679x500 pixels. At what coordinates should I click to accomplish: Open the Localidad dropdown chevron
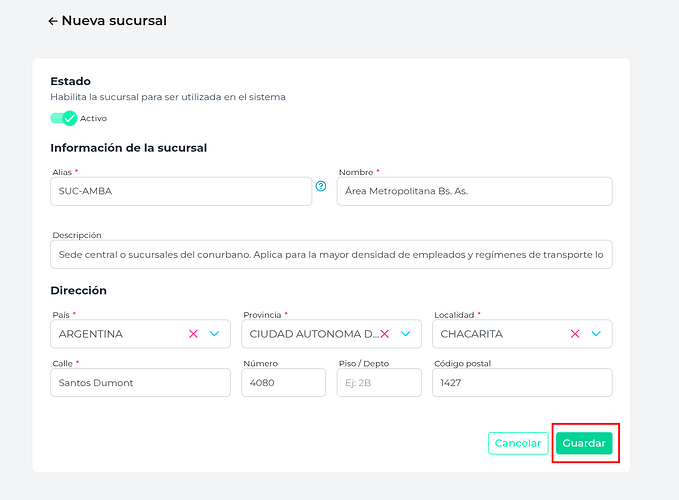596,334
